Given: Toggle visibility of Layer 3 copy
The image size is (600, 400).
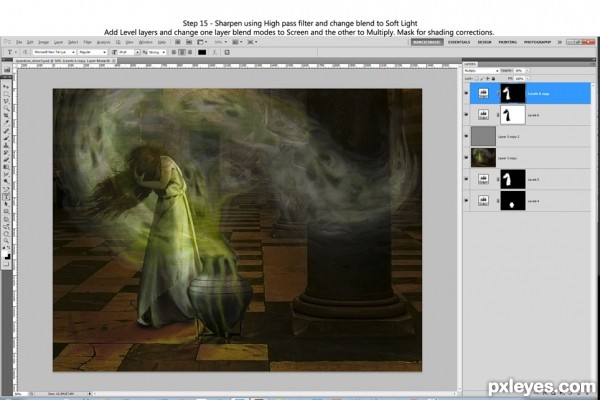Looking at the screenshot, I should pyautogui.click(x=466, y=157).
